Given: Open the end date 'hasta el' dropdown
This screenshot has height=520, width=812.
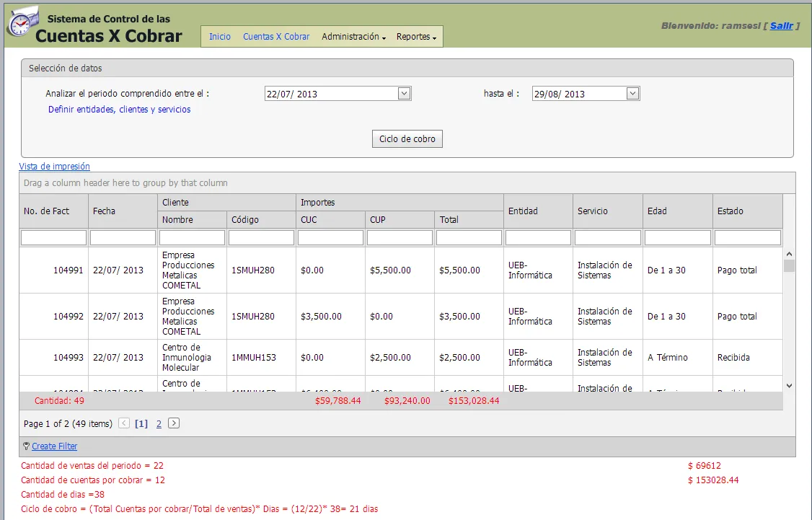Looking at the screenshot, I should (632, 93).
